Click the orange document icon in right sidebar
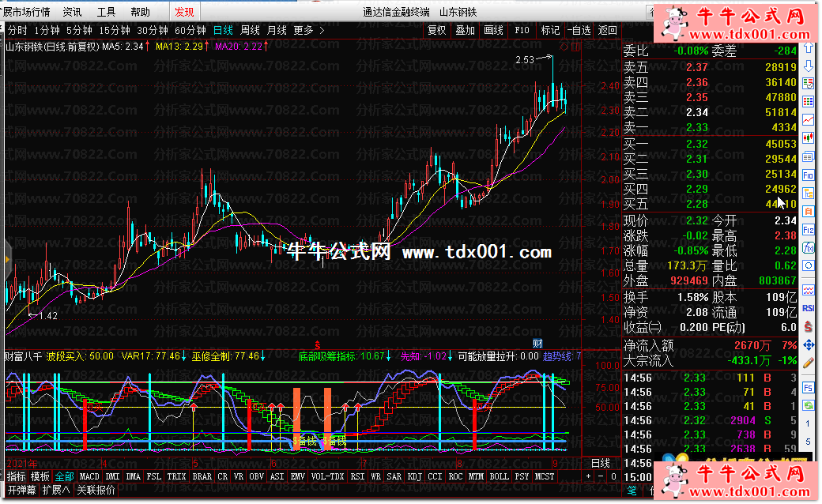The width and height of the screenshot is (822, 504). tap(808, 211)
